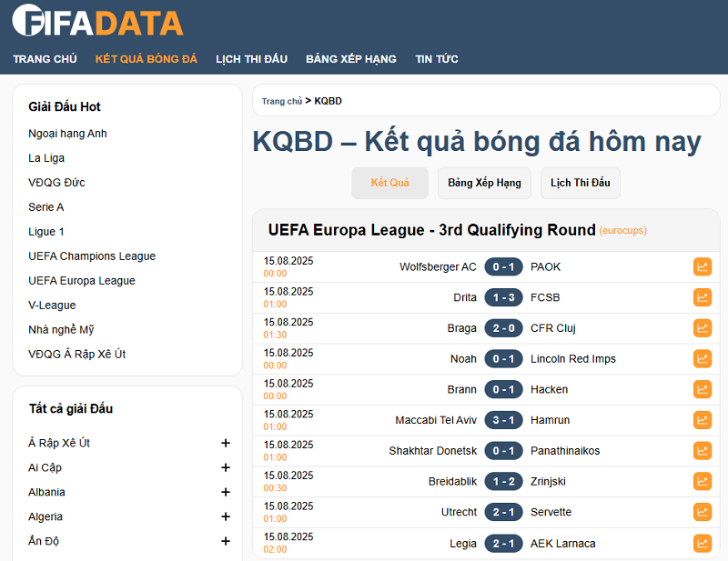Viewport: 728px width, 561px height.
Task: Open chart icon for Shakhtar Donetsk match
Action: click(x=702, y=451)
